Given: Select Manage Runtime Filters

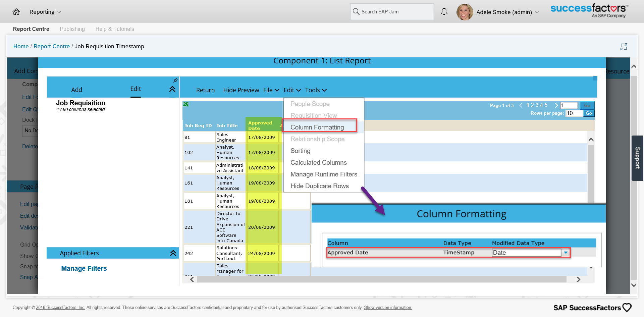Looking at the screenshot, I should (x=324, y=174).
